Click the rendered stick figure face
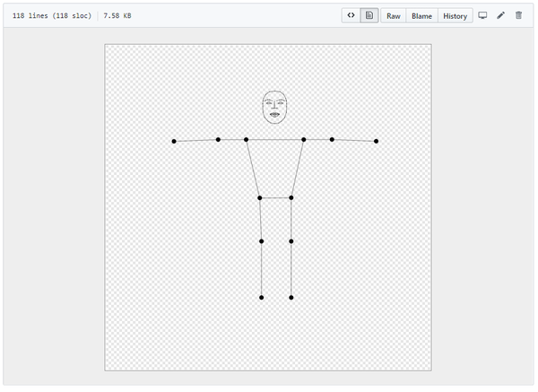 [274, 107]
